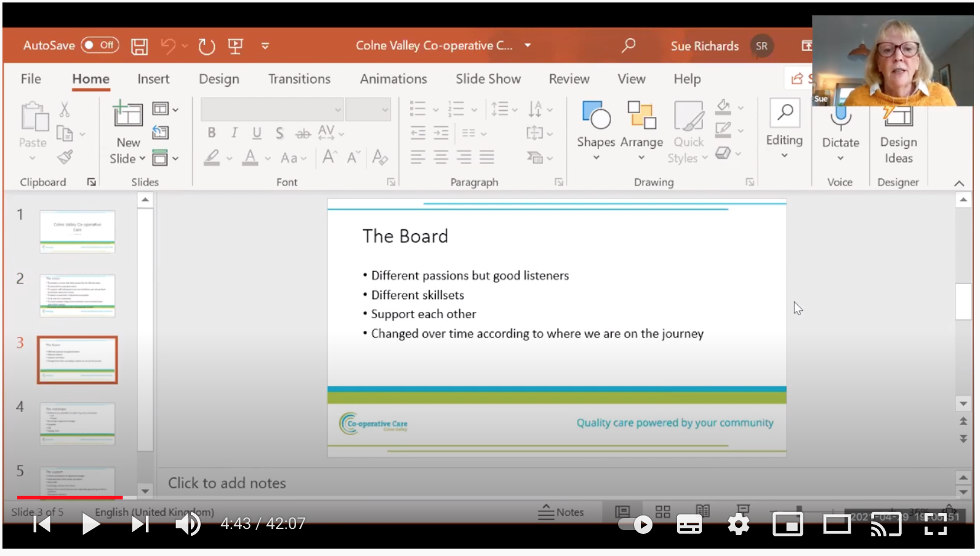Click the Redo/Repeat icon
Screen dimensions: 980x556
coord(206,46)
